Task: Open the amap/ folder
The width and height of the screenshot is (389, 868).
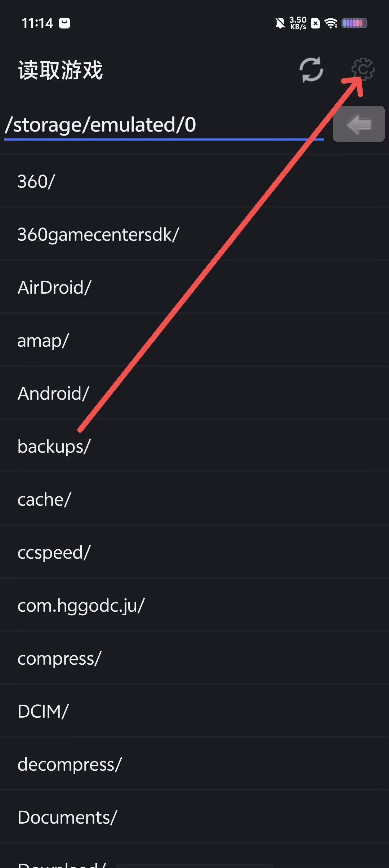Action: (x=194, y=340)
